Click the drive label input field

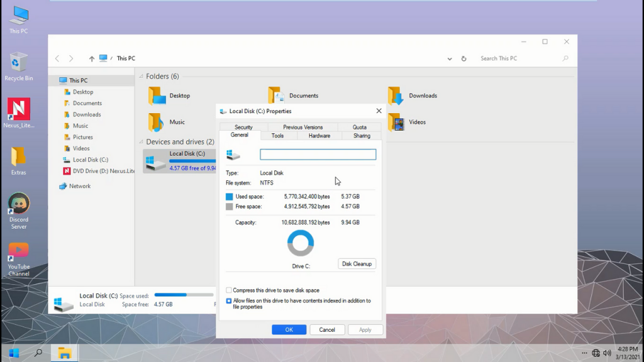[x=318, y=154]
